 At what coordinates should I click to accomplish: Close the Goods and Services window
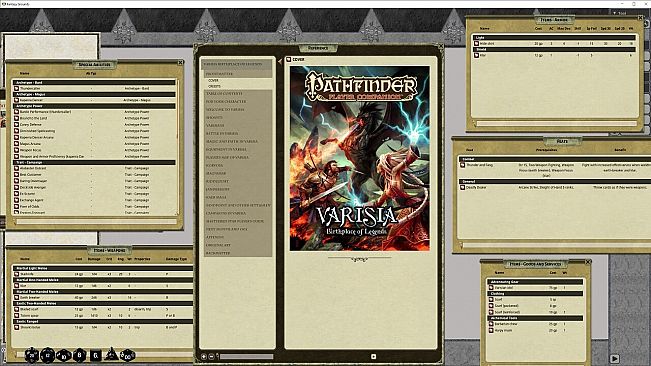(588, 262)
